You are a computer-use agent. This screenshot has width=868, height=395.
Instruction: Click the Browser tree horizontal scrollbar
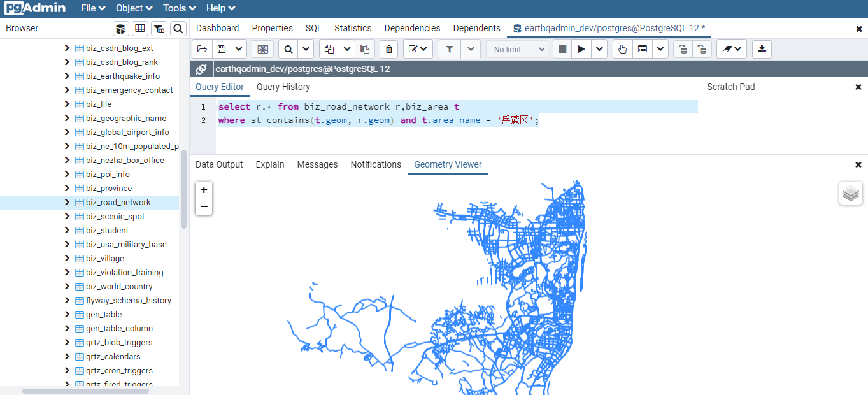85,391
